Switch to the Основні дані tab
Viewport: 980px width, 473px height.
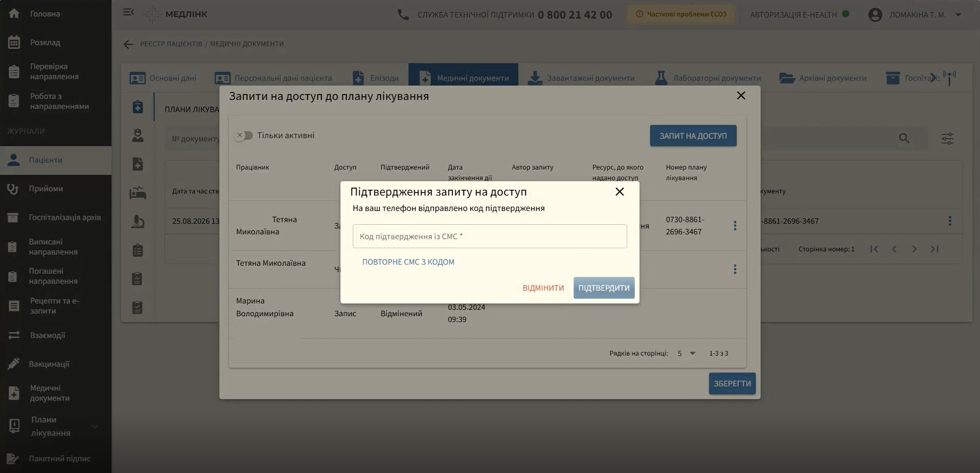(163, 78)
